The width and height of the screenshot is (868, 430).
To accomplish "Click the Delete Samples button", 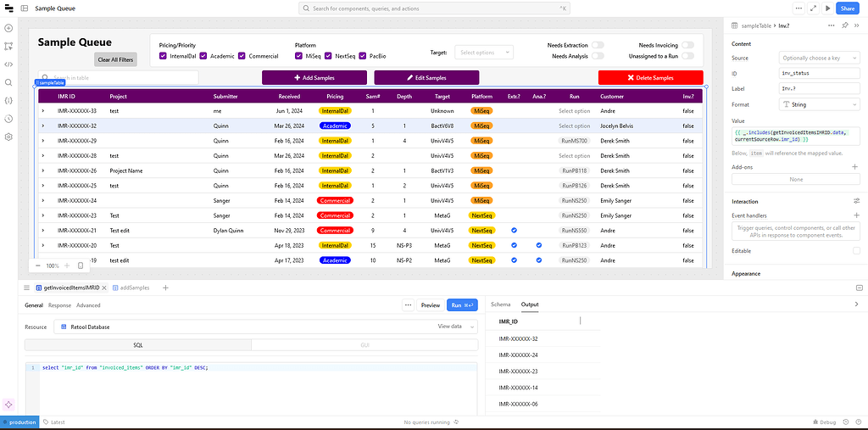I will (x=650, y=77).
